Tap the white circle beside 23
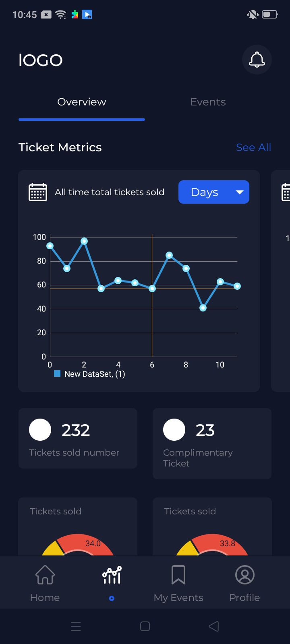This screenshot has height=644, width=290. tap(174, 430)
